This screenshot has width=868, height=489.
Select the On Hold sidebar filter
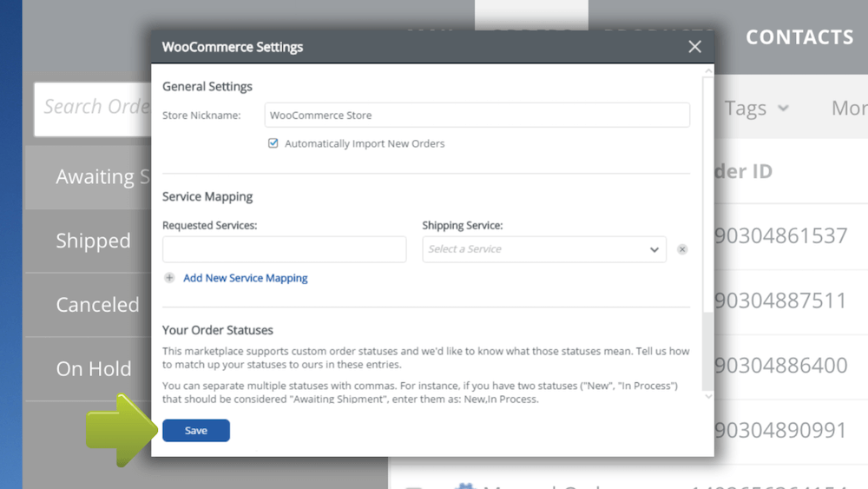pyautogui.click(x=89, y=369)
